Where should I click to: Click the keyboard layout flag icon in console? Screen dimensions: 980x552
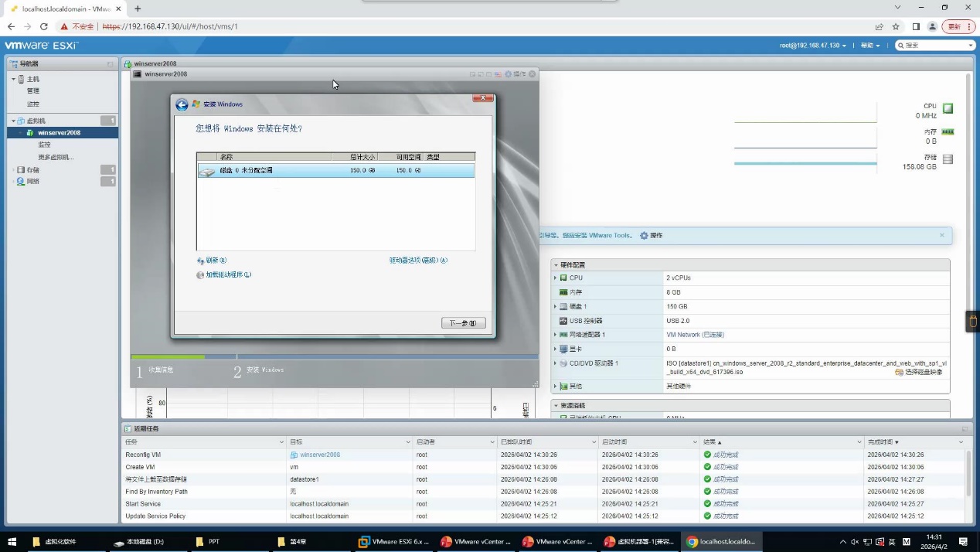(498, 74)
